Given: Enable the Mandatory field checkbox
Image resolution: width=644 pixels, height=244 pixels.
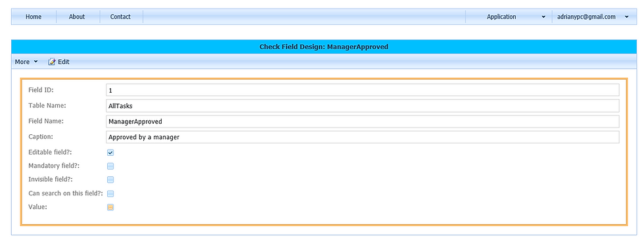Looking at the screenshot, I should tap(110, 166).
